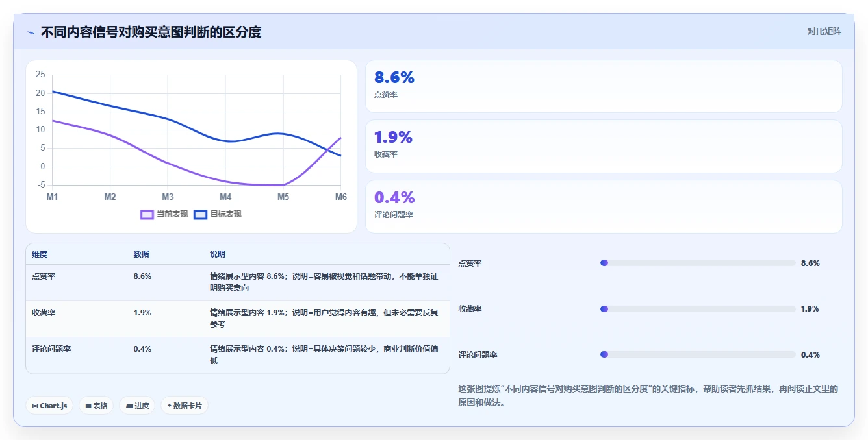Click the 0.4% 评论问题率 data card
This screenshot has width=868, height=440.
[604, 206]
